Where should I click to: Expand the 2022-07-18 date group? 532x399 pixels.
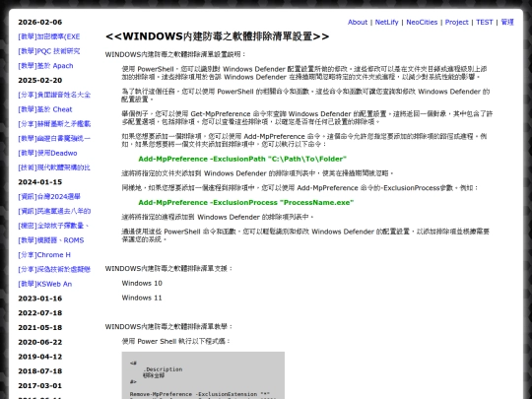(40, 313)
